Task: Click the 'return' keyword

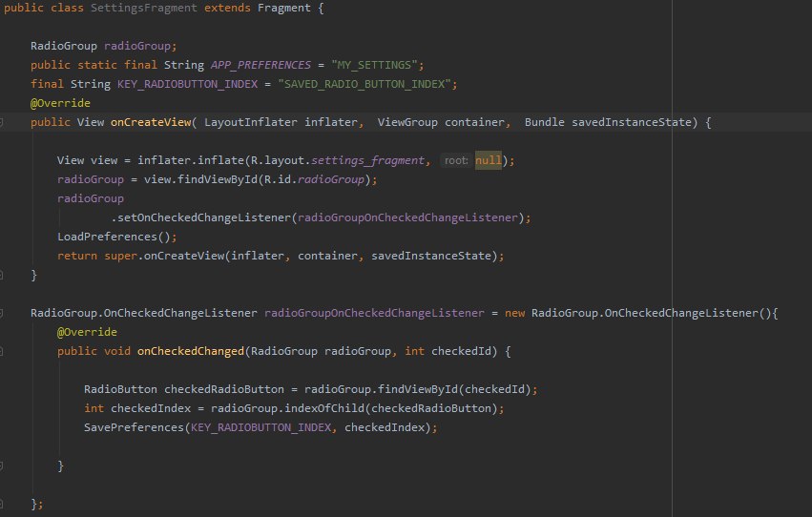Action: click(x=77, y=256)
